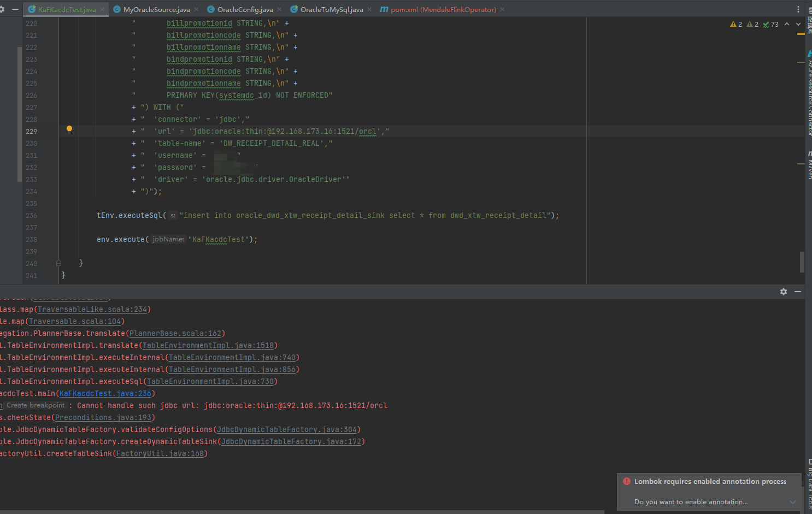This screenshot has width=812, height=514.
Task: Switch to KaFKacdcTest.java tab
Action: [67, 9]
